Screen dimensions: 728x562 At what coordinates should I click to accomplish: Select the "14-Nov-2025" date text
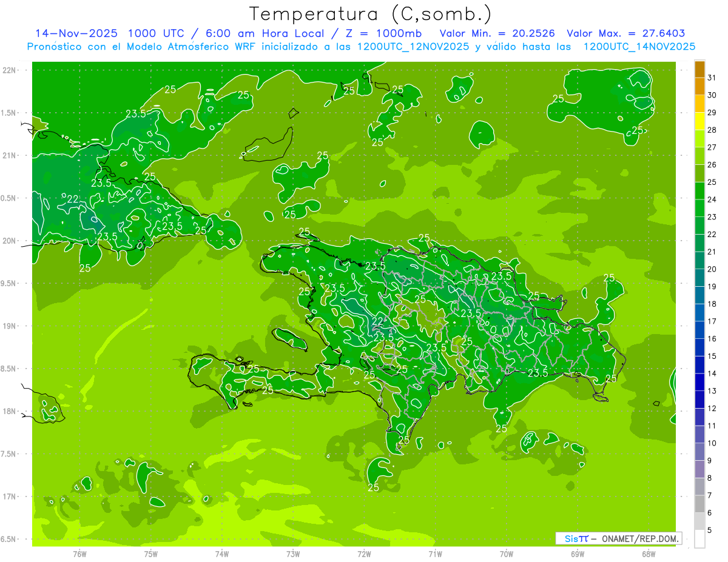tap(76, 33)
